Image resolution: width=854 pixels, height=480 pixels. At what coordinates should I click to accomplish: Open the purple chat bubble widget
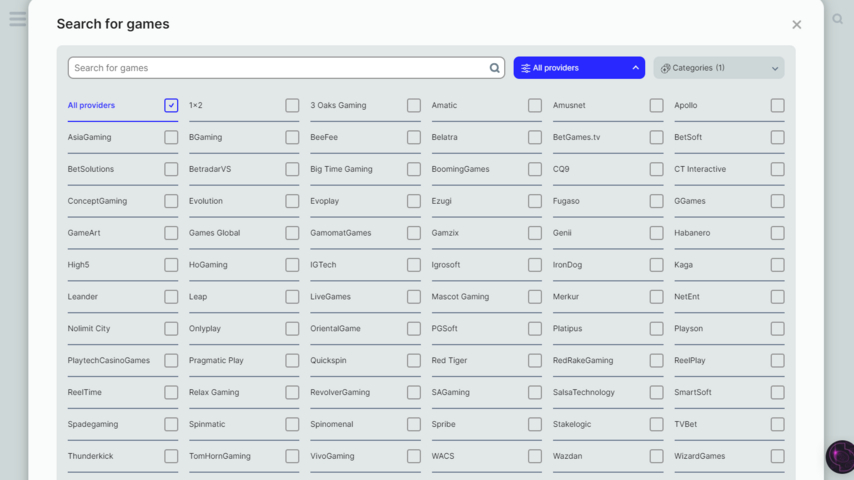coord(840,457)
